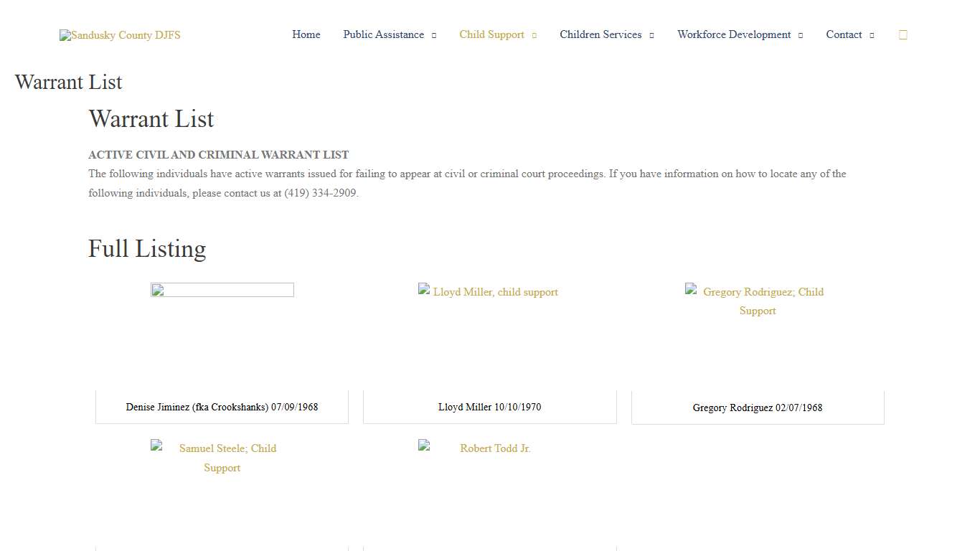This screenshot has width=980, height=551.
Task: Select the Child Support menu item
Action: [491, 34]
